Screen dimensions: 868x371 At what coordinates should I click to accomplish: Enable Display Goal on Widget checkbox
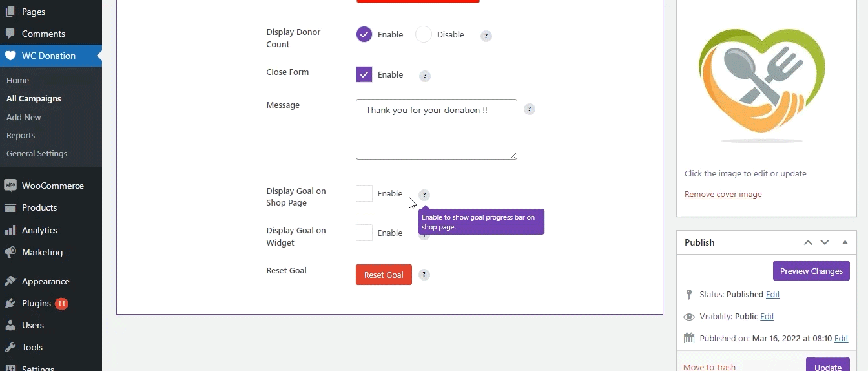(364, 233)
